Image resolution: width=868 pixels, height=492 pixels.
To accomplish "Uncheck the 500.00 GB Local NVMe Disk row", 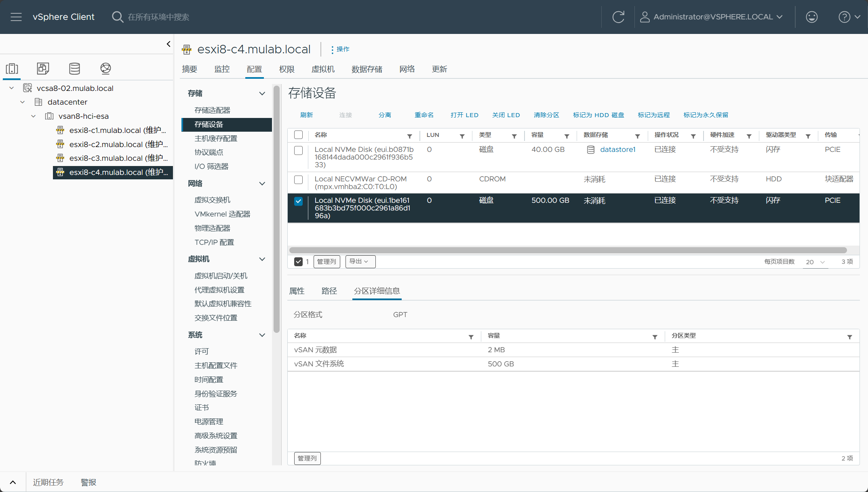I will [x=298, y=201].
